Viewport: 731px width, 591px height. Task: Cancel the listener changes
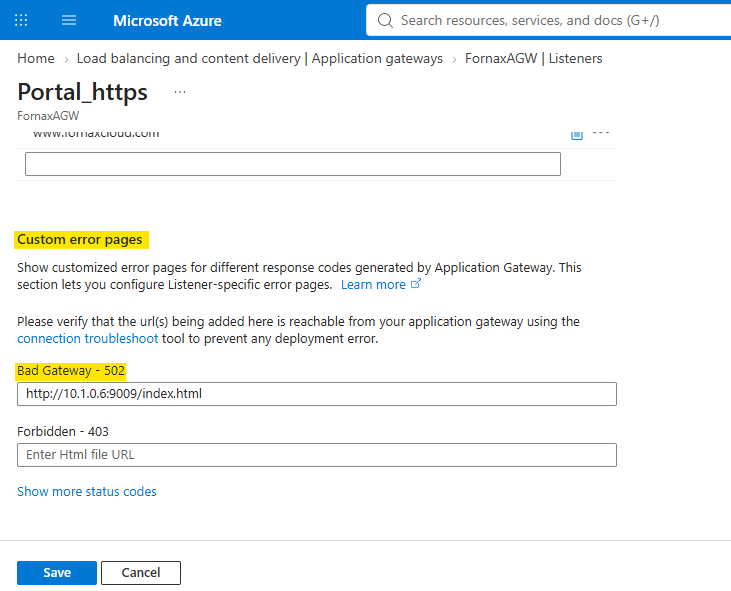141,573
